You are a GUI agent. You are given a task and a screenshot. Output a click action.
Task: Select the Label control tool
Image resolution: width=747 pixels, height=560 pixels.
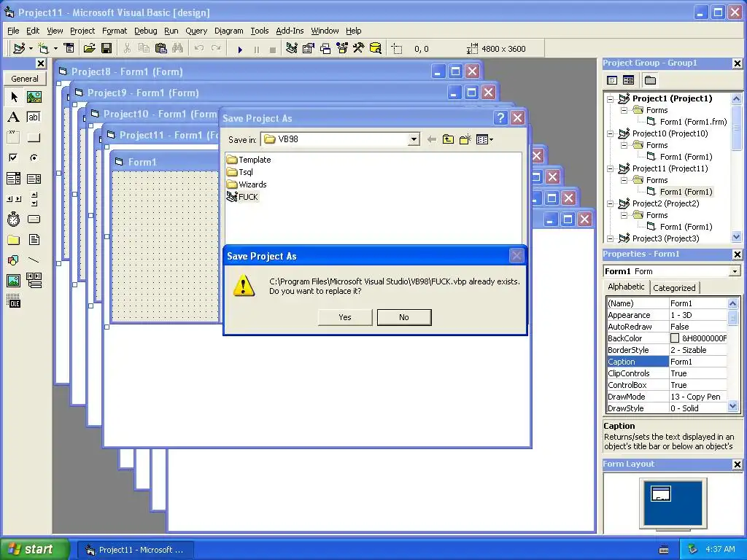coord(14,117)
